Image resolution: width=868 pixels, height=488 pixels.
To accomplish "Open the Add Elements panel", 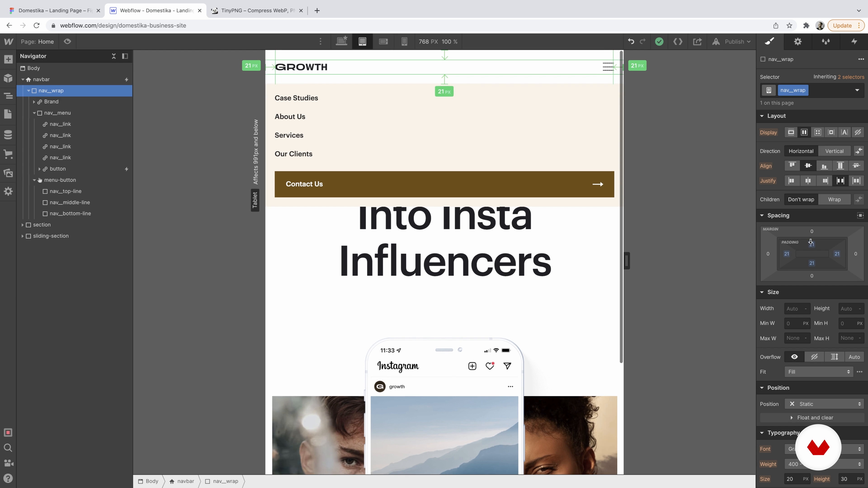I will point(8,60).
